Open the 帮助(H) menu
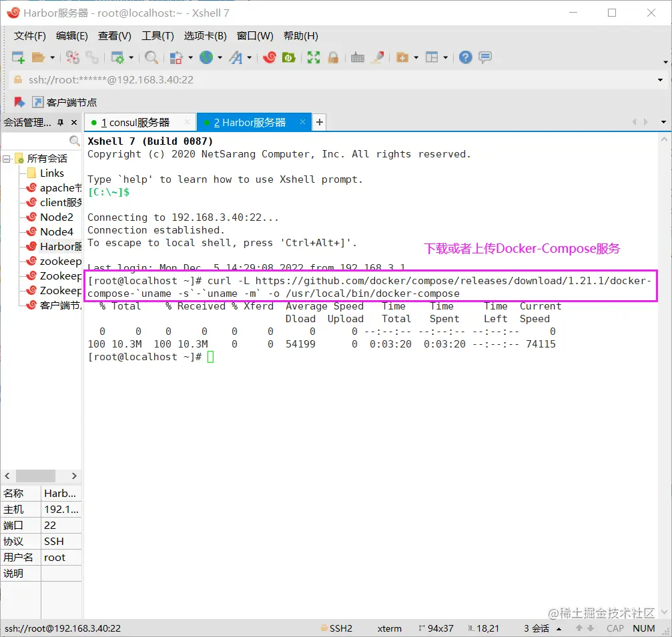The height and width of the screenshot is (637, 672). click(301, 36)
